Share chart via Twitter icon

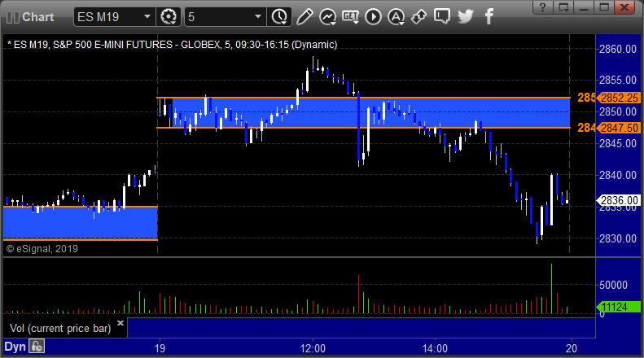[x=466, y=17]
